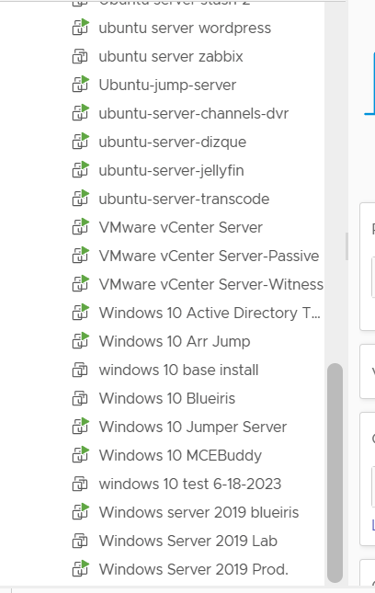Select Windows server 2019 blueiris
The width and height of the screenshot is (375, 593).
click(199, 512)
